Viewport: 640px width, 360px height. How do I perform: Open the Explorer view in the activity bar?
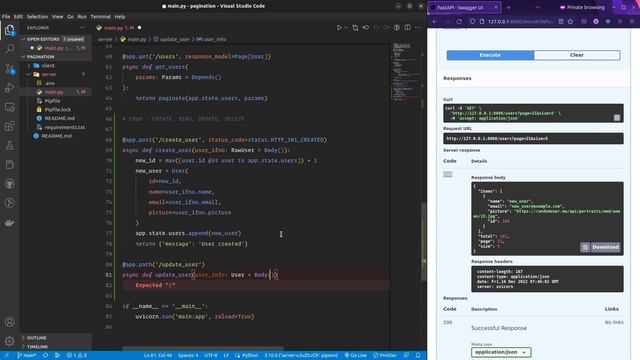click(x=9, y=30)
